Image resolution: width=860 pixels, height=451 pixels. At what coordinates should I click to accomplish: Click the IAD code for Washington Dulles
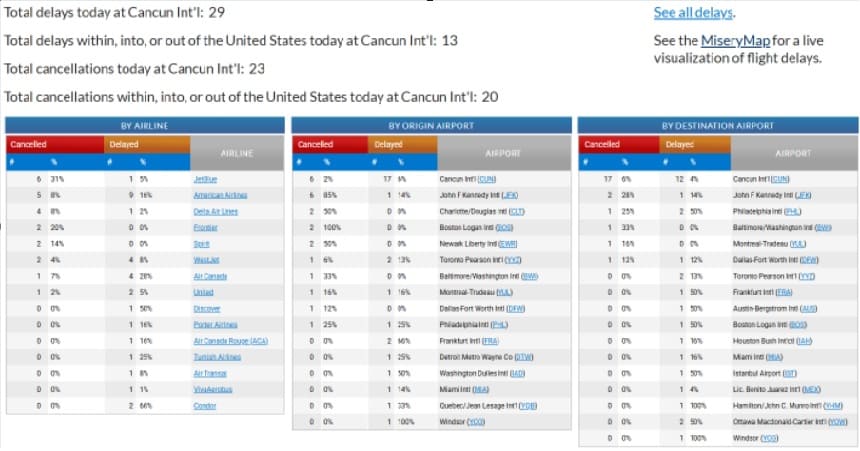pos(517,372)
